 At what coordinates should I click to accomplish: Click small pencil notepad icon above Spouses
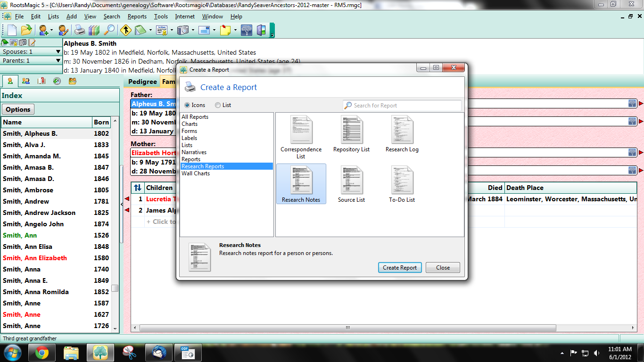point(32,42)
